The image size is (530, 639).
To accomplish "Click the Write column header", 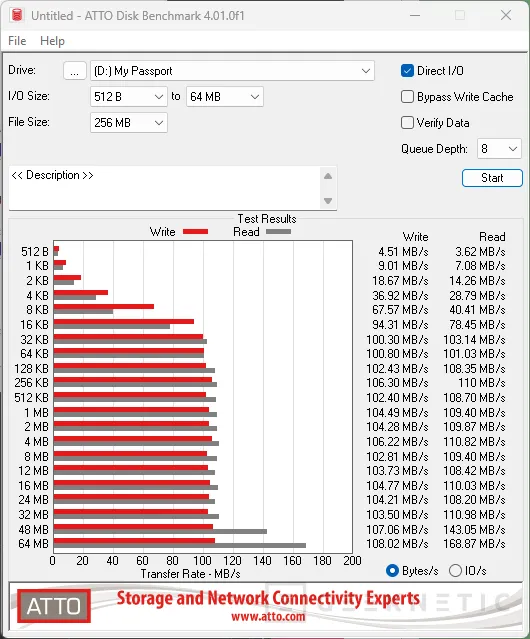I will (416, 237).
